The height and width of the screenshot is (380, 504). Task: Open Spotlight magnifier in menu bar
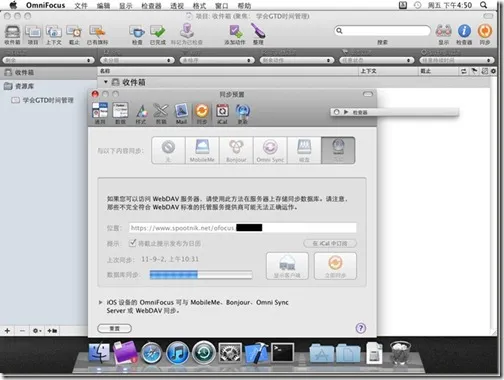coord(483,5)
